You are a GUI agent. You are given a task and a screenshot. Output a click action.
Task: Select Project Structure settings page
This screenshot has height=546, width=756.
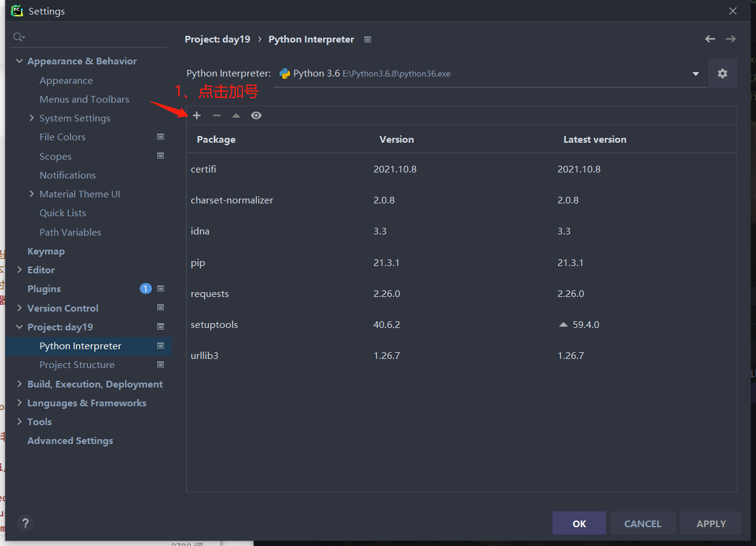[77, 365]
